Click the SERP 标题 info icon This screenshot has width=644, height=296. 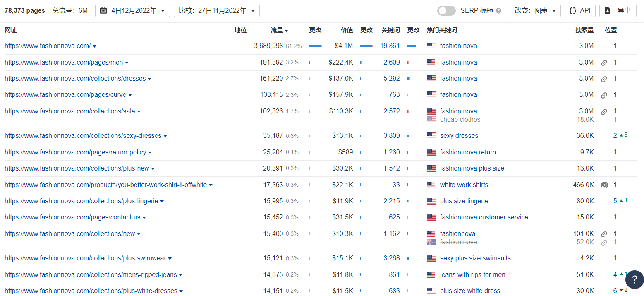498,11
